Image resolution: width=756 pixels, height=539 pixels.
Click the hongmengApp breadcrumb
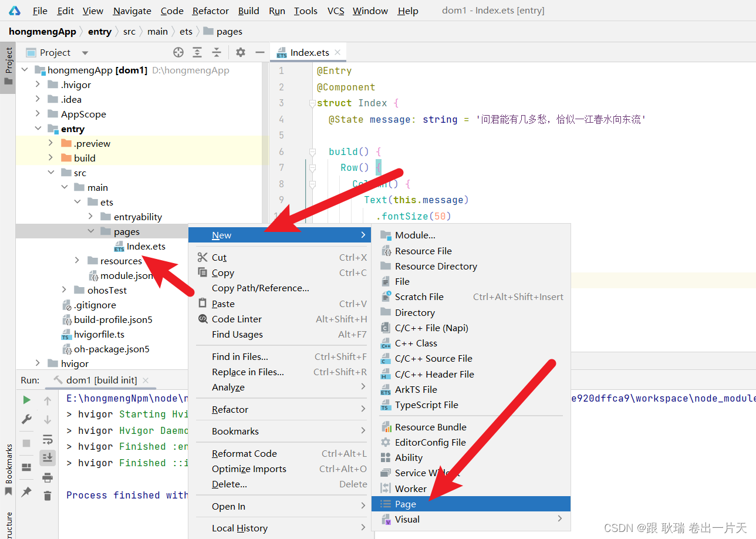click(42, 32)
